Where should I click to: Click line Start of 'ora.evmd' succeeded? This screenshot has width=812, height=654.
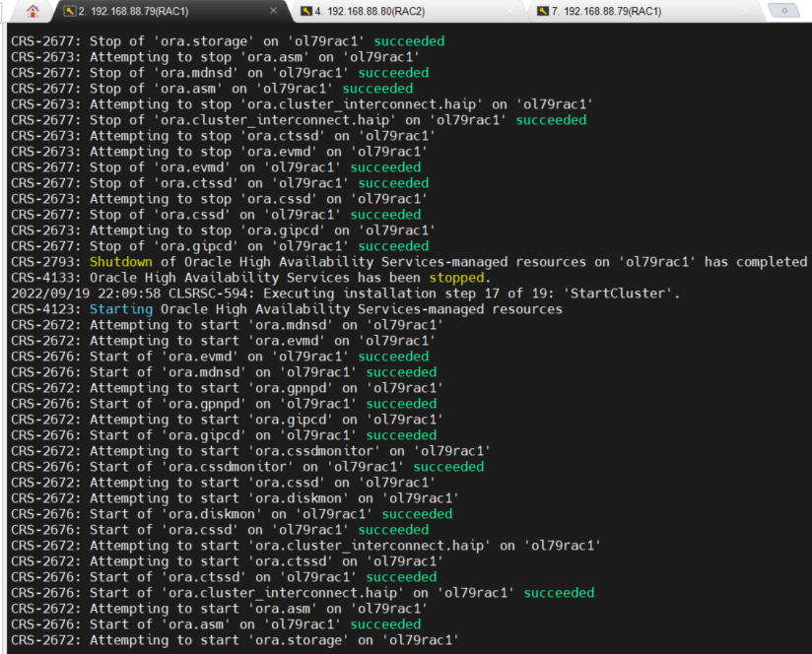[220, 357]
